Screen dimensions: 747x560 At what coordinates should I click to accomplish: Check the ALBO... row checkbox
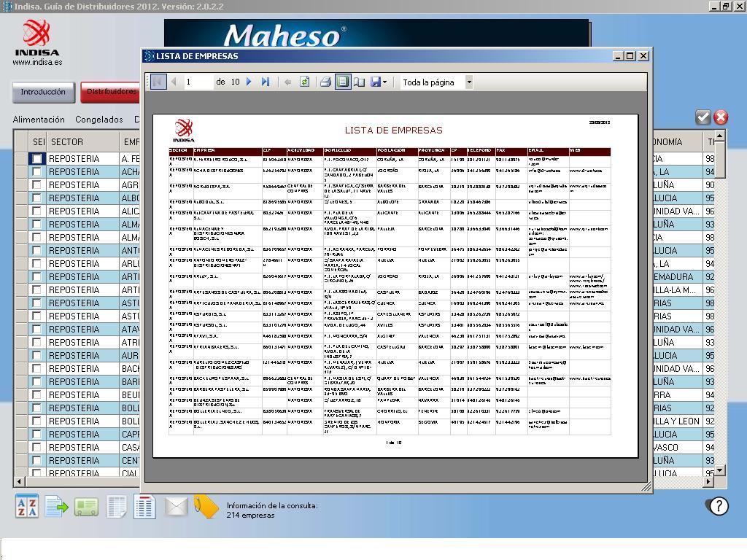pos(36,198)
